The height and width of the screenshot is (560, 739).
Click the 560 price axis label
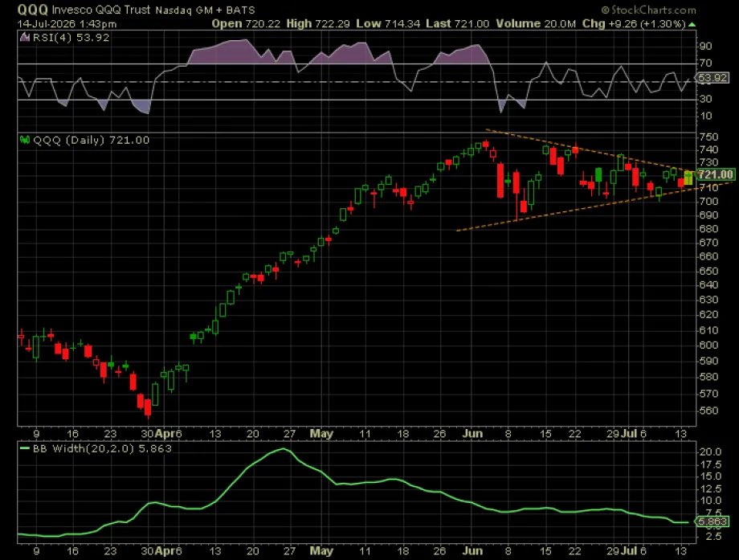tap(708, 411)
